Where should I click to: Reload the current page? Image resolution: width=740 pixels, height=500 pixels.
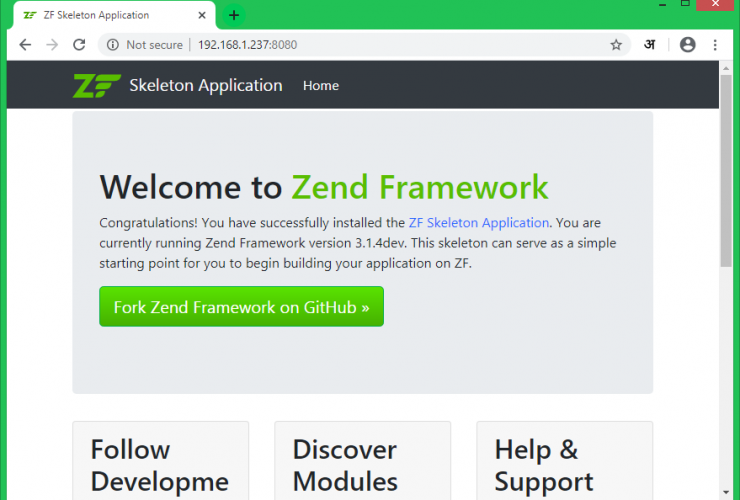pos(80,45)
